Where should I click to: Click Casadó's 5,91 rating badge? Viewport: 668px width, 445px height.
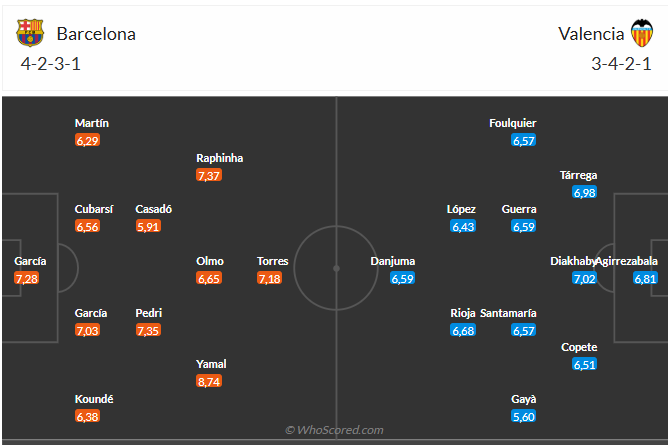[x=148, y=226]
